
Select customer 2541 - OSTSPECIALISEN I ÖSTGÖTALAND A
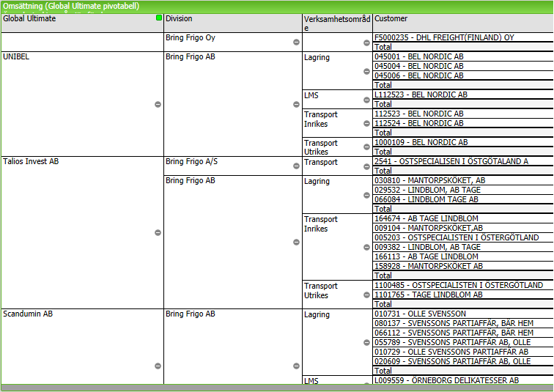coord(463,161)
